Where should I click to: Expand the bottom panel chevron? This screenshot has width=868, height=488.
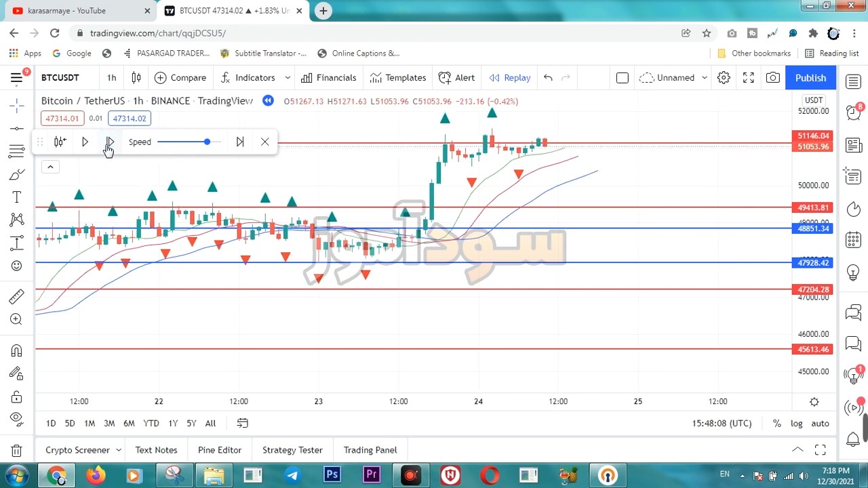(x=797, y=450)
